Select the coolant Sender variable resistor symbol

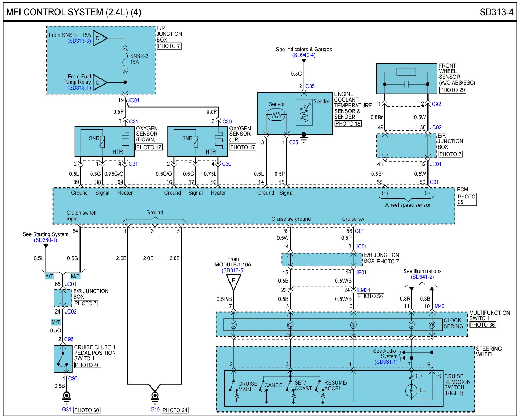tap(304, 112)
